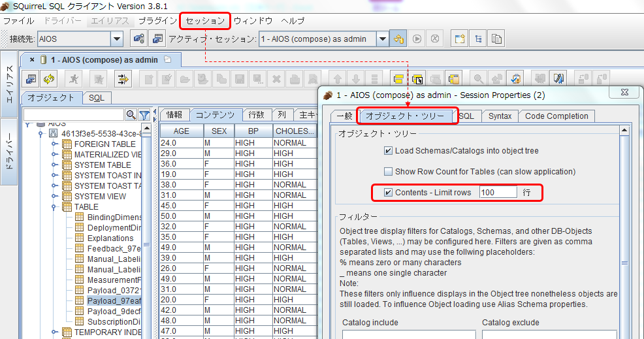Click the floppy disk save icon
The width and height of the screenshot is (644, 339).
pyautogui.click(x=240, y=78)
